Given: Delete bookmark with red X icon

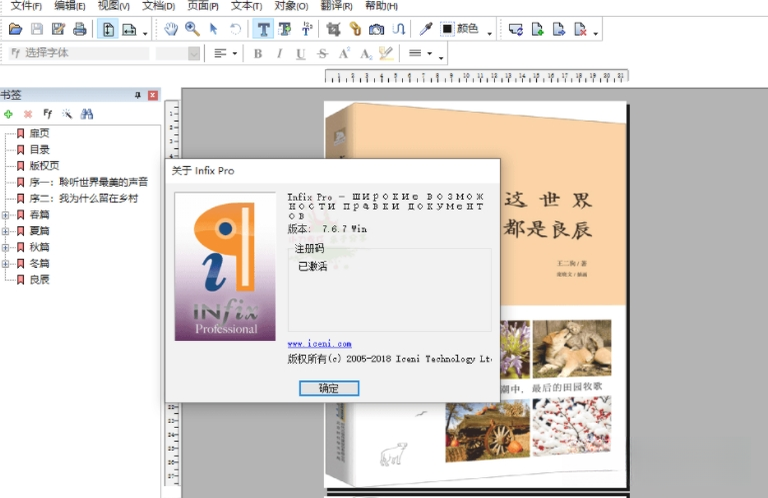Looking at the screenshot, I should (x=28, y=114).
